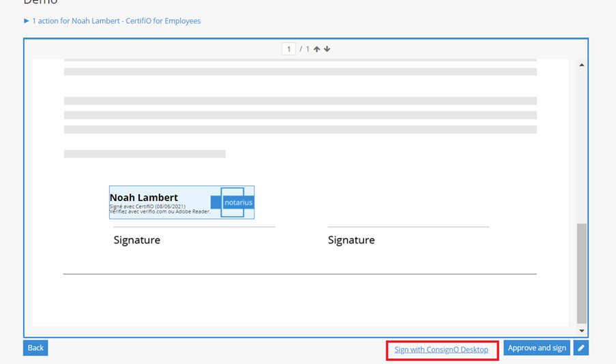Open Sign with ConsignO Desktop link
This screenshot has height=364, width=616.
click(x=441, y=350)
